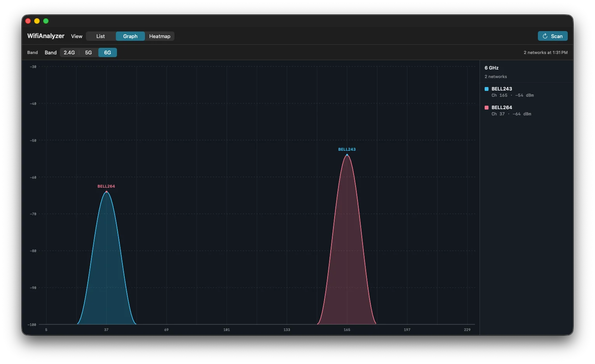The height and width of the screenshot is (364, 595).
Task: Click channel 69 axis label
Action: 166,330
